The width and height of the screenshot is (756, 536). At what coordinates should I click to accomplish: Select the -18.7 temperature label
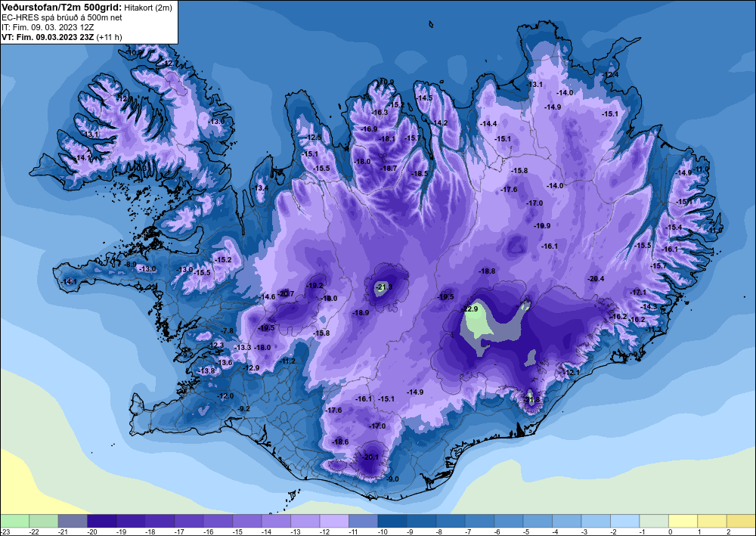click(389, 169)
